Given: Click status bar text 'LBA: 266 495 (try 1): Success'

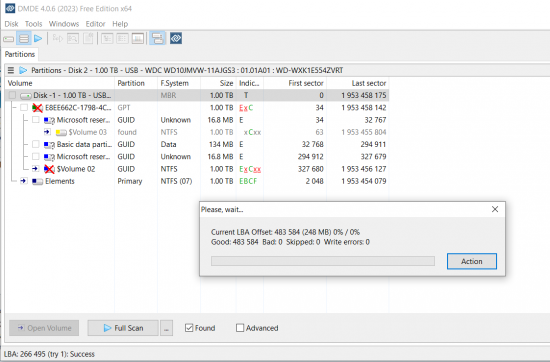Looking at the screenshot, I should coord(49,354).
